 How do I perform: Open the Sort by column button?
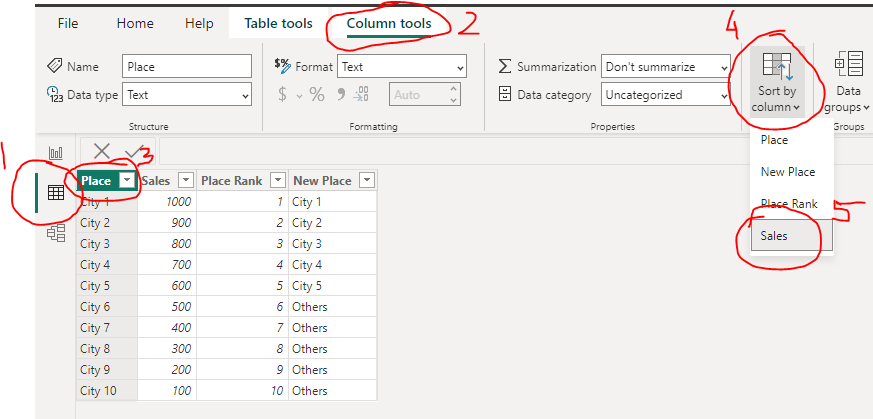[x=777, y=82]
